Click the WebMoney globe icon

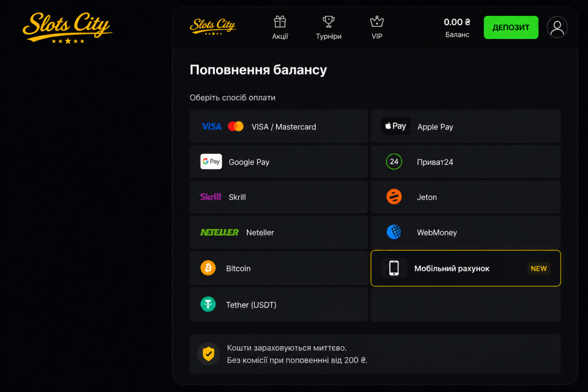point(394,232)
